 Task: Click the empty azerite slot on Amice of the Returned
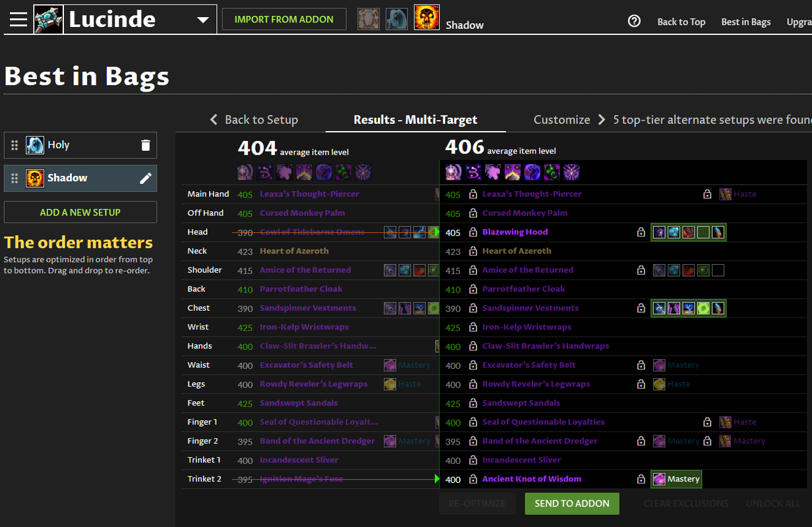click(718, 270)
